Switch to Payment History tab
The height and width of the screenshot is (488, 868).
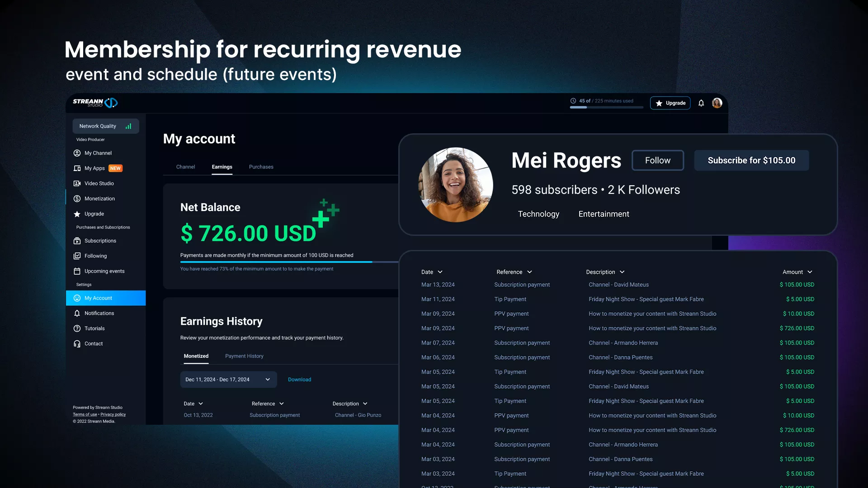[x=244, y=356]
